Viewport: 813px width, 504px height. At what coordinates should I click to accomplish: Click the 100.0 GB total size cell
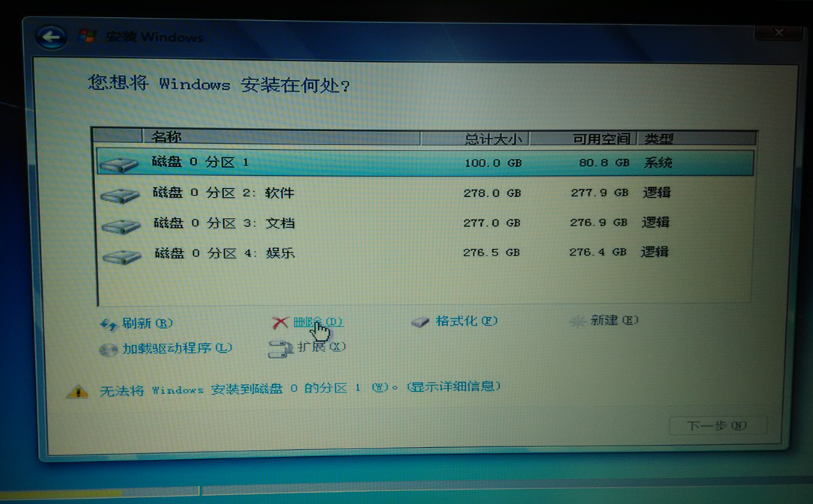492,163
